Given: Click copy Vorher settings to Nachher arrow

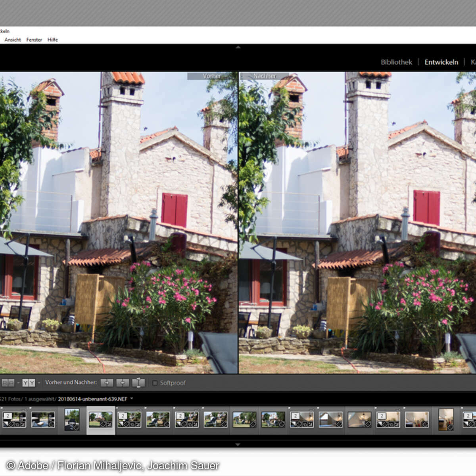Looking at the screenshot, I should point(107,382).
